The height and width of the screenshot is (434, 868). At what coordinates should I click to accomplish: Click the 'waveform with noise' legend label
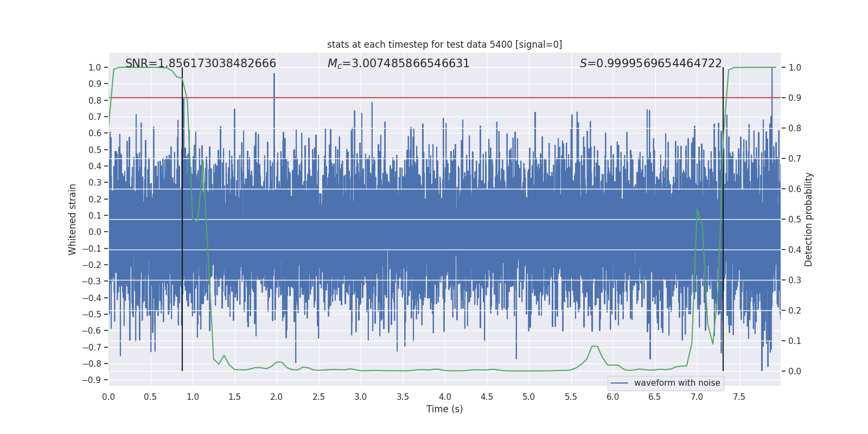676,383
